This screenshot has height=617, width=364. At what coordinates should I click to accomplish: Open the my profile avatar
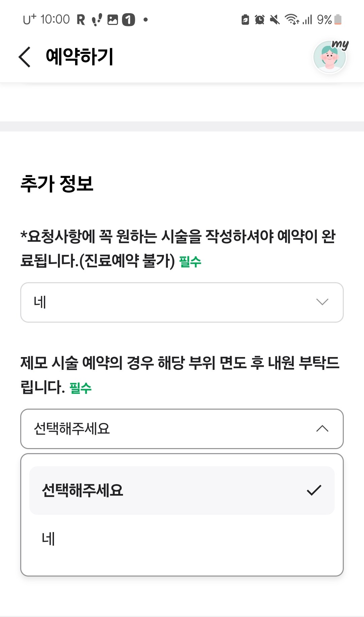(330, 57)
